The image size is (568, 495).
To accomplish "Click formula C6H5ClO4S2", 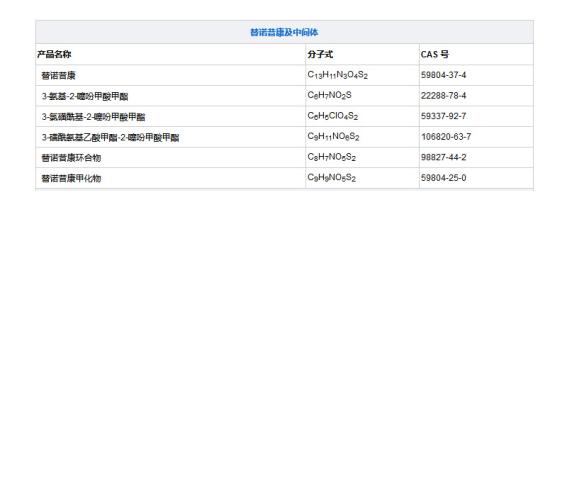I will click(333, 116).
